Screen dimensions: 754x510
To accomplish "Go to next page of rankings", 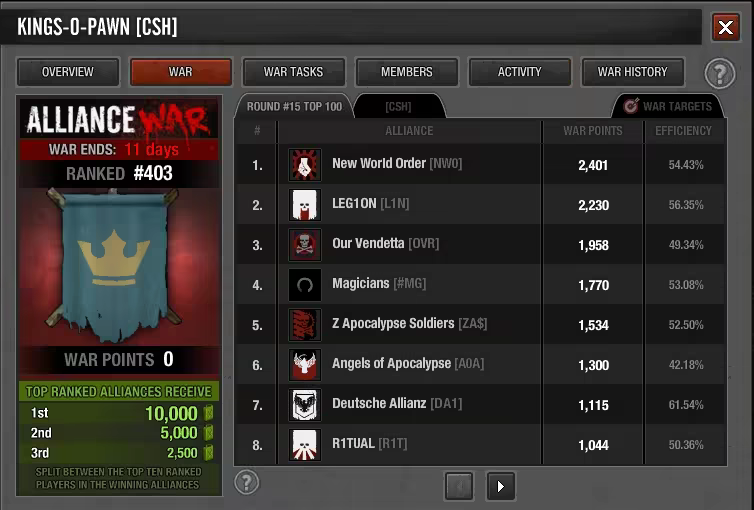I will 501,486.
